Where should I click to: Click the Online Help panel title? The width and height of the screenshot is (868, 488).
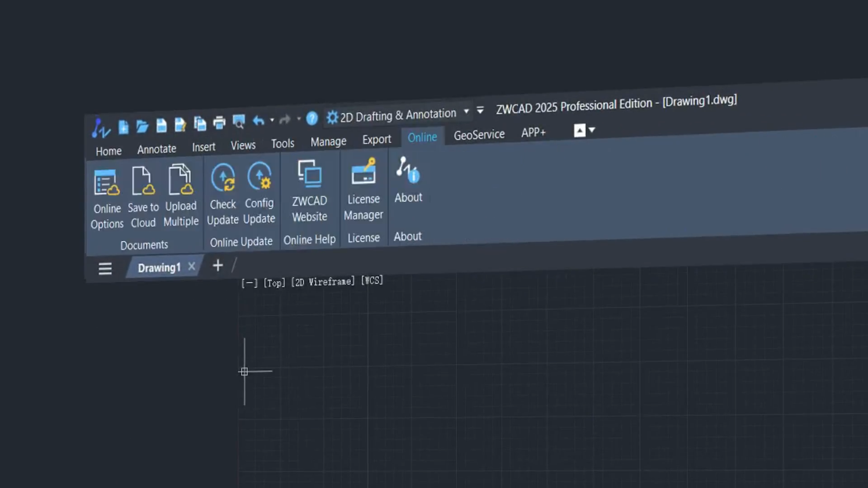click(310, 239)
